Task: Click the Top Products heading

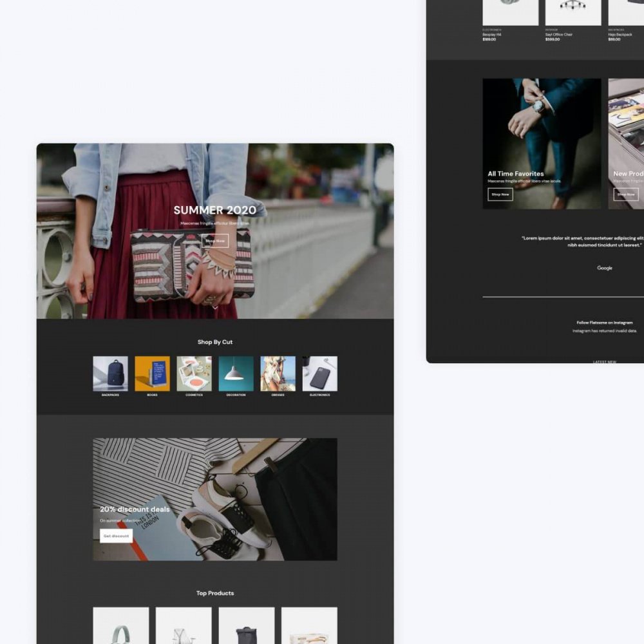Action: (x=215, y=593)
